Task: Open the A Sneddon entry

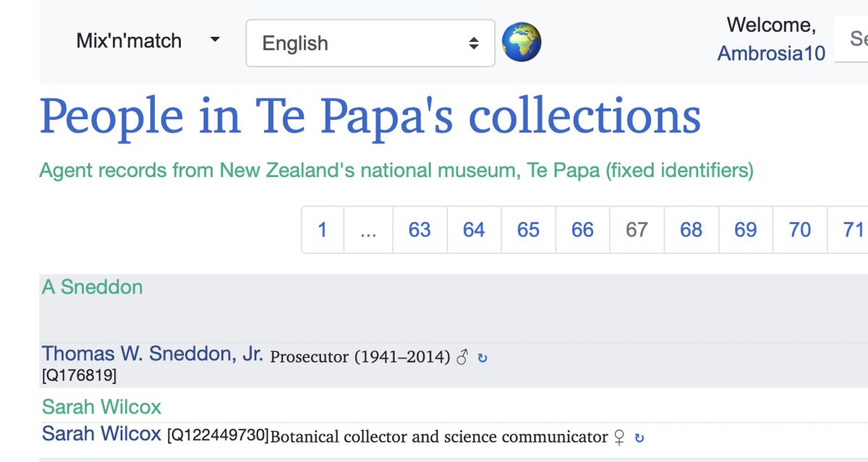Action: (x=92, y=287)
